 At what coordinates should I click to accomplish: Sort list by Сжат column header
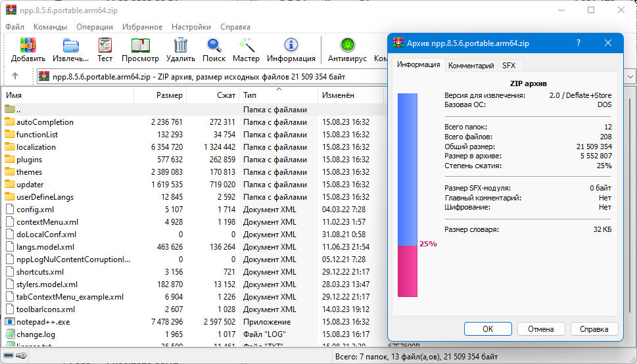213,95
